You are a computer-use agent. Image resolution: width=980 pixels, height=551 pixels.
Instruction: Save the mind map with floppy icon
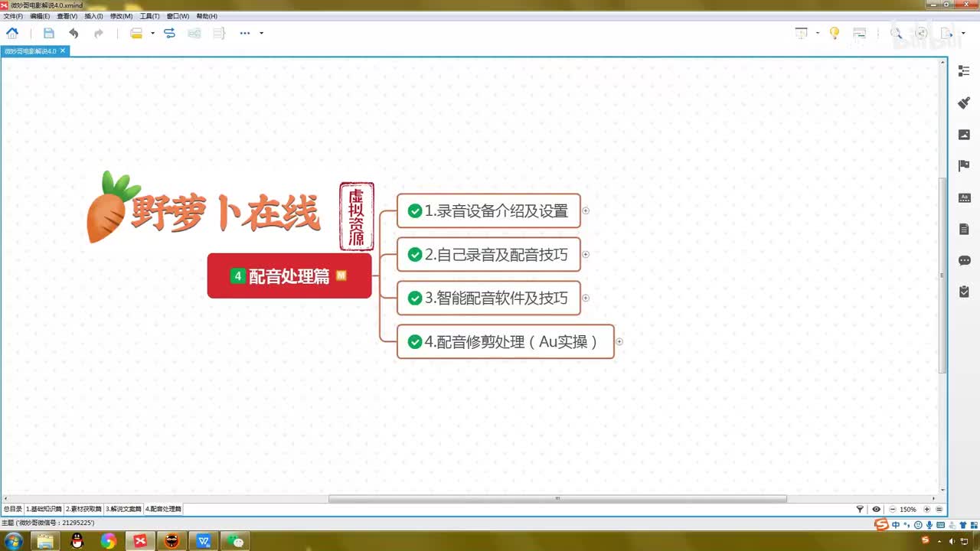(x=49, y=33)
